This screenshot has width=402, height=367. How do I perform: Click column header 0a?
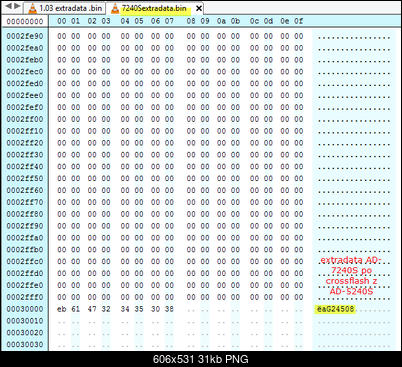[x=221, y=21]
